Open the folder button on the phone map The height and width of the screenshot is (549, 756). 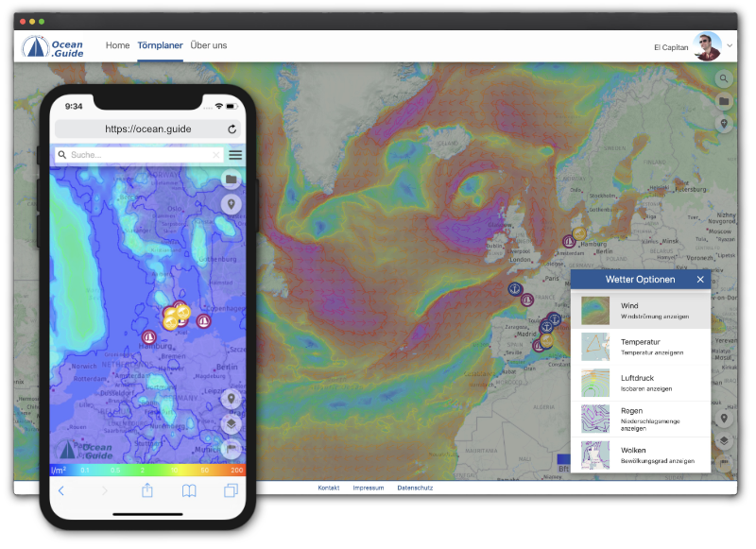click(232, 180)
